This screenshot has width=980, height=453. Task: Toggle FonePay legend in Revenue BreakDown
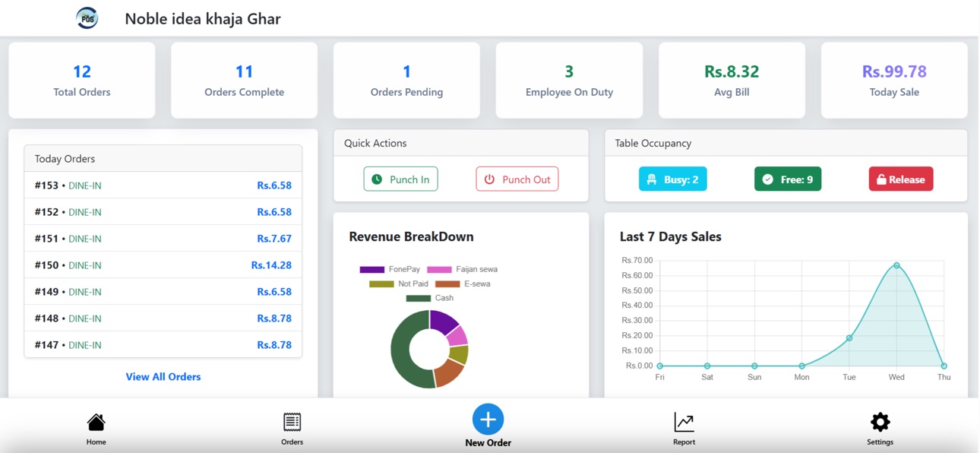[390, 269]
